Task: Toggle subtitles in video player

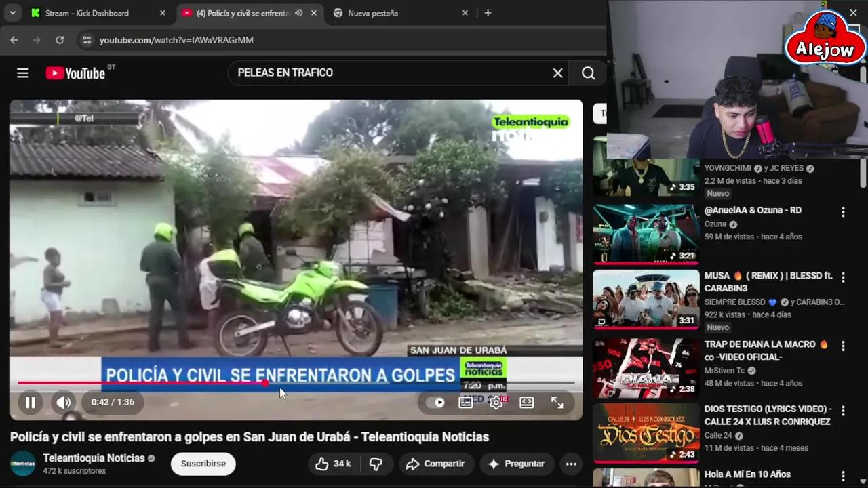Action: click(466, 403)
